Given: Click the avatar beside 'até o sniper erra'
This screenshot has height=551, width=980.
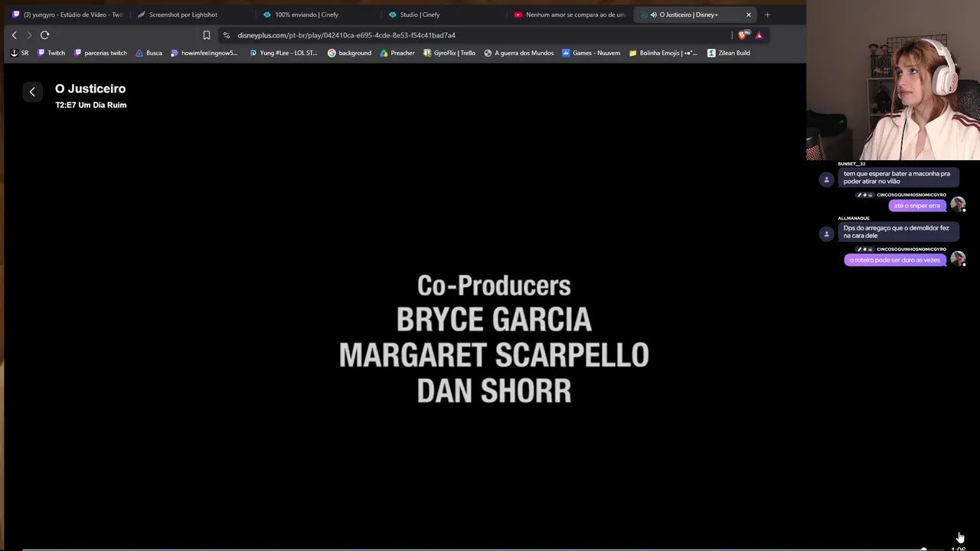Looking at the screenshot, I should (958, 204).
